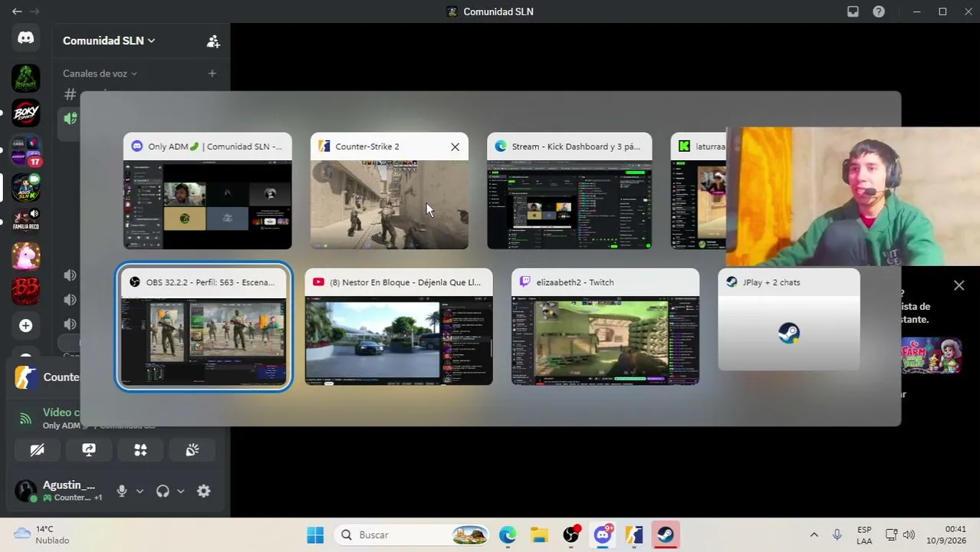Close the Counter-Strike 2 thumbnail

click(455, 146)
